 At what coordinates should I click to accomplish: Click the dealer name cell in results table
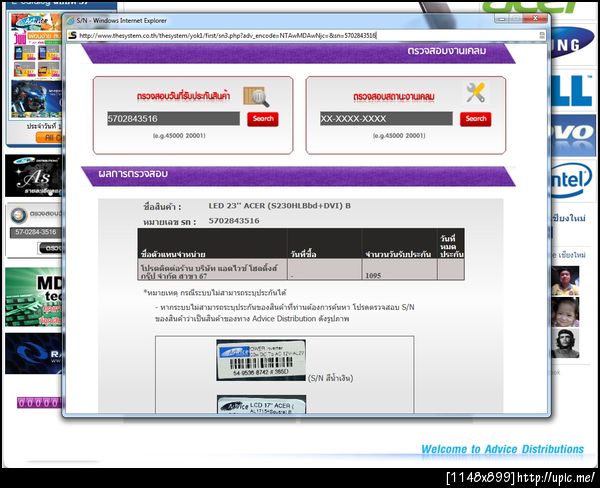click(x=212, y=270)
